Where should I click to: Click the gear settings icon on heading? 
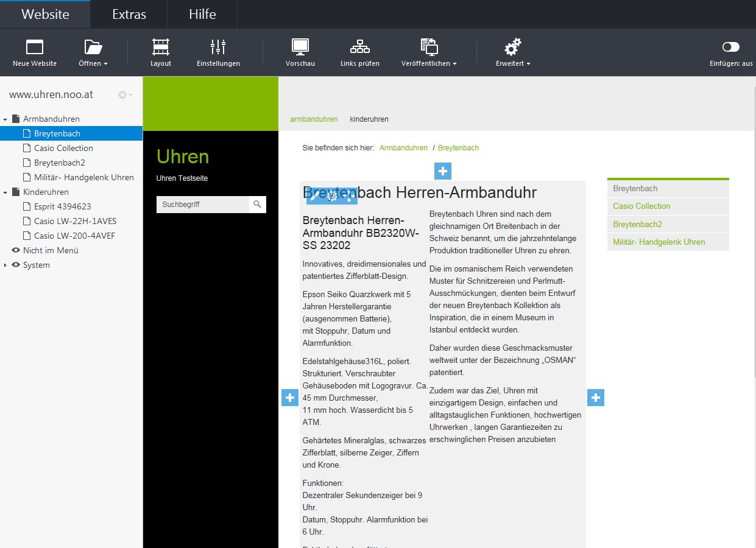[x=332, y=197]
